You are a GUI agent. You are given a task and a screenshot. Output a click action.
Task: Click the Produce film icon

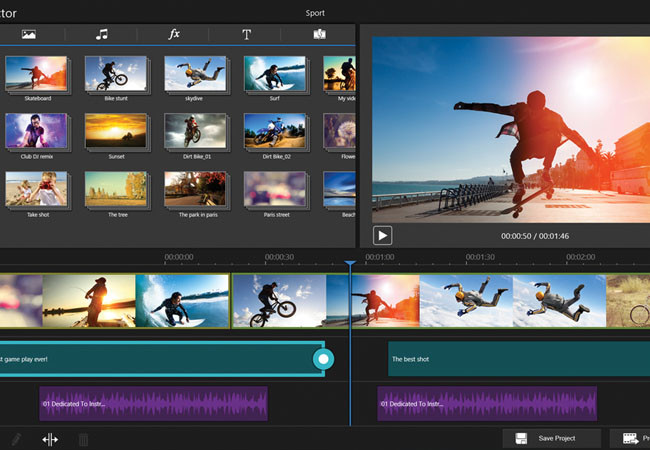point(631,438)
